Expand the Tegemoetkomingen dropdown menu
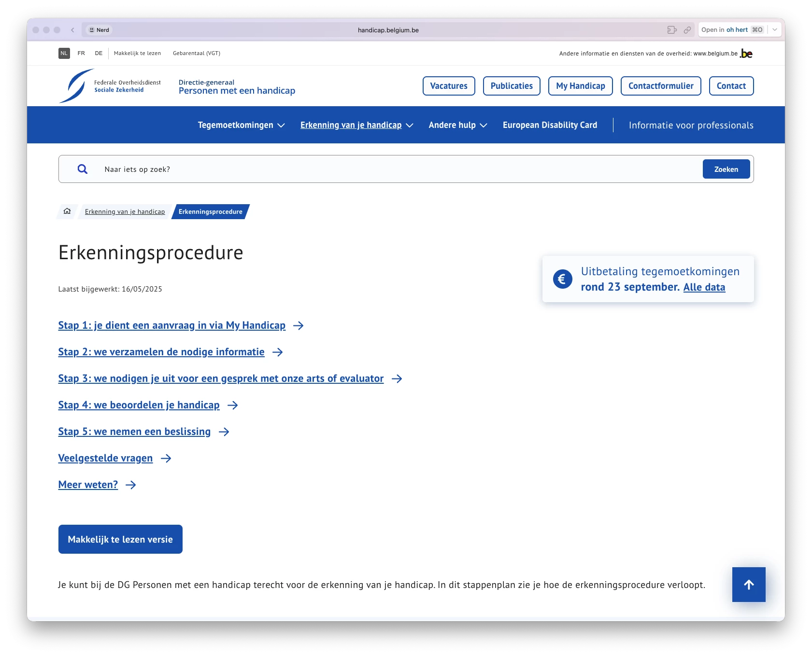The height and width of the screenshot is (657, 812). pos(241,125)
